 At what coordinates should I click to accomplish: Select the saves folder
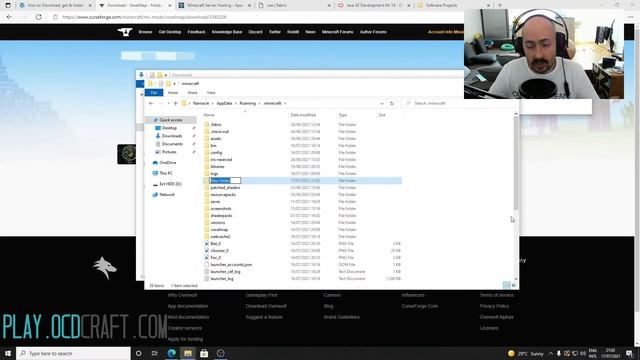[215, 202]
